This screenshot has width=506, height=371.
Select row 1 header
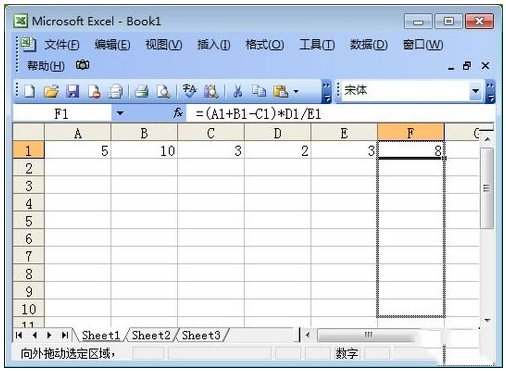click(x=28, y=150)
